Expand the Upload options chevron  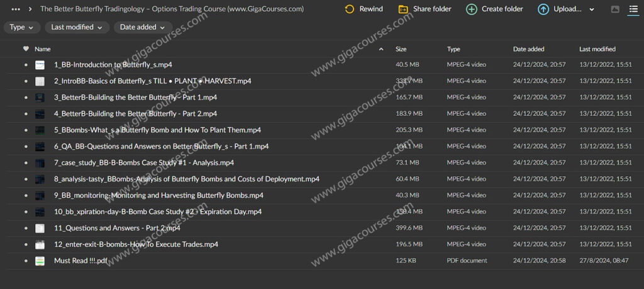click(x=592, y=9)
